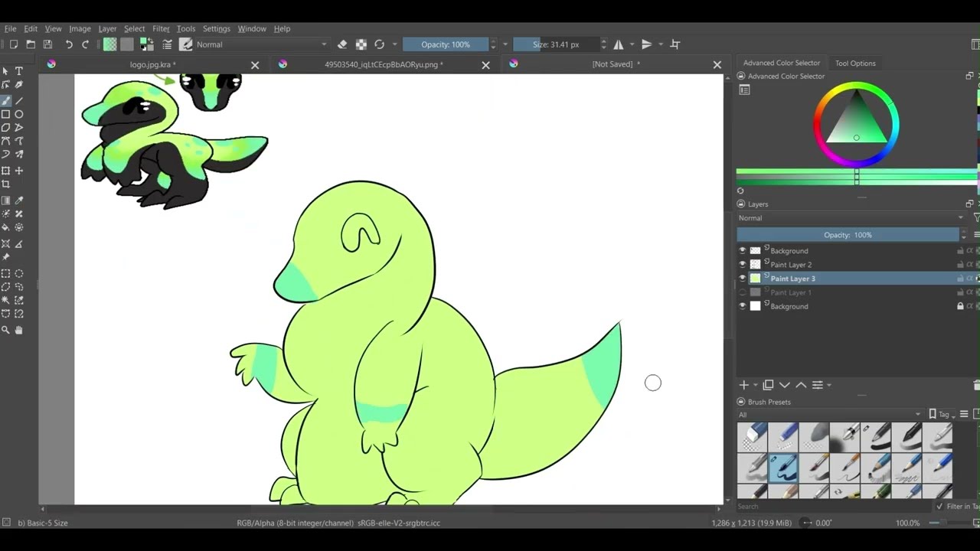Viewport: 980px width, 551px height.
Task: Click the reload brush preset icon
Action: point(379,44)
